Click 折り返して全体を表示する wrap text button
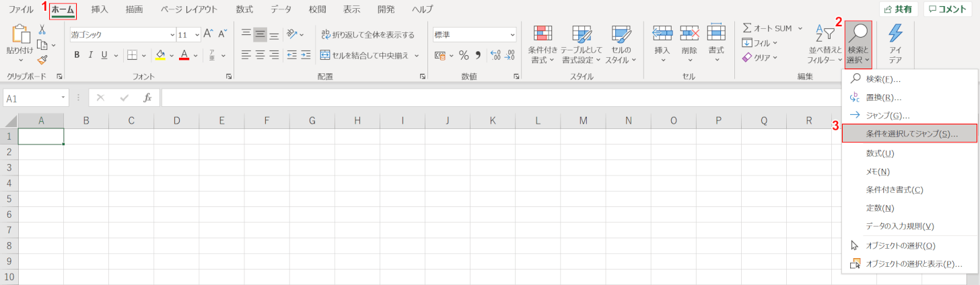Image resolution: width=980 pixels, height=285 pixels. (367, 34)
